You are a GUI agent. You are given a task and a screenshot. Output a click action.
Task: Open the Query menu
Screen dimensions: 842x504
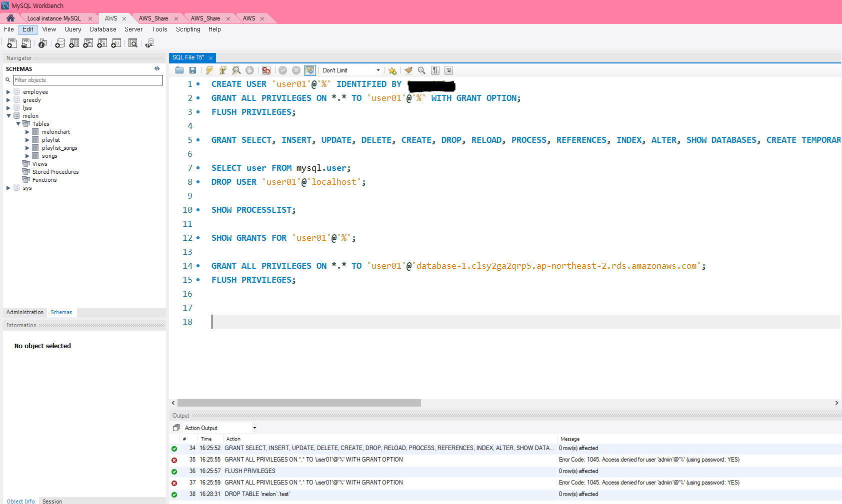(x=73, y=29)
